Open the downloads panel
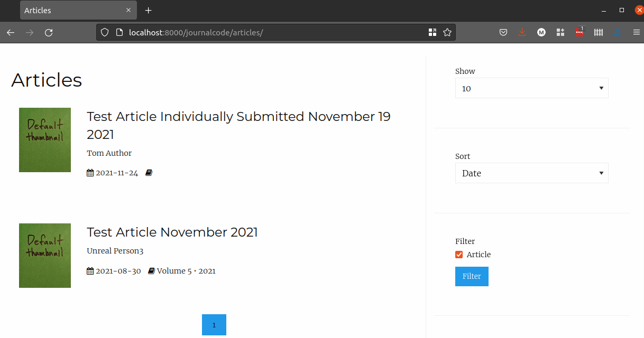 point(522,33)
